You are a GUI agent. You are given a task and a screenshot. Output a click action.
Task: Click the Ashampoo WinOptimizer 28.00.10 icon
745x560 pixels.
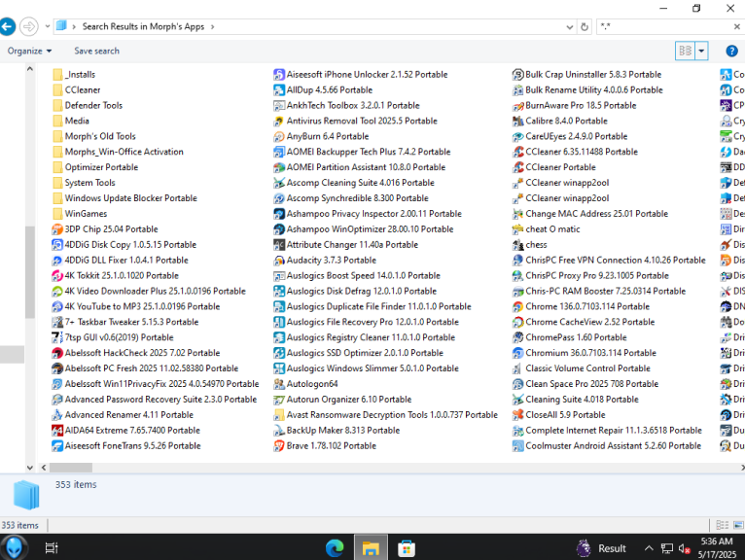(279, 229)
